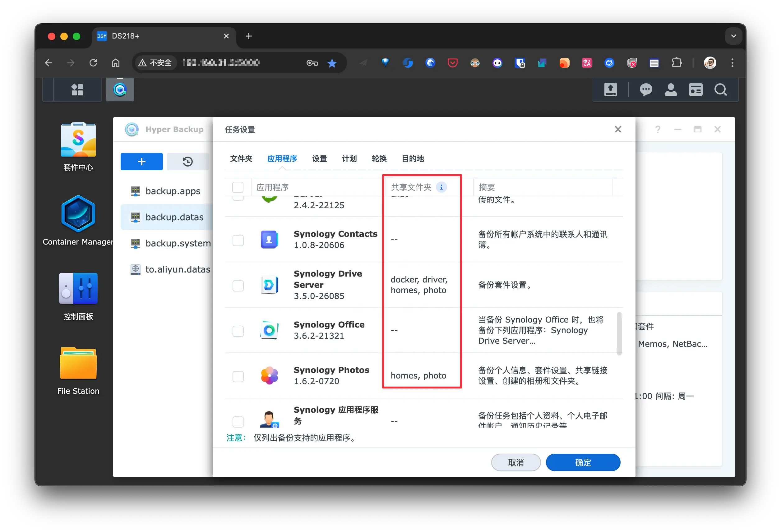Enable the Synology Photos checkbox
The width and height of the screenshot is (781, 532).
coord(238,376)
